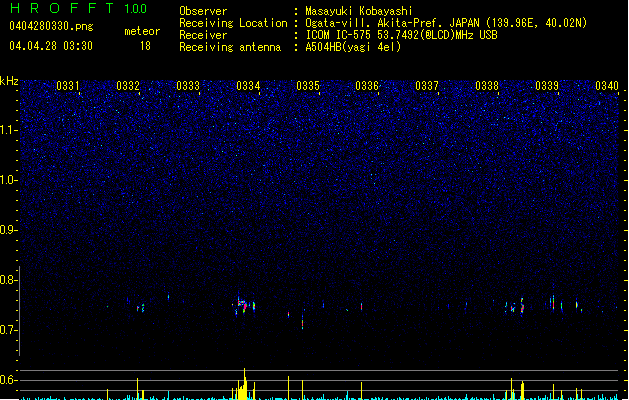The width and height of the screenshot is (629, 400).
Task: Click the Observer field label
Action: point(203,11)
